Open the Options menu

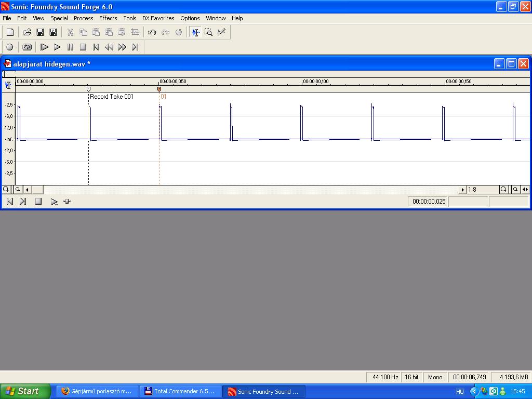190,18
